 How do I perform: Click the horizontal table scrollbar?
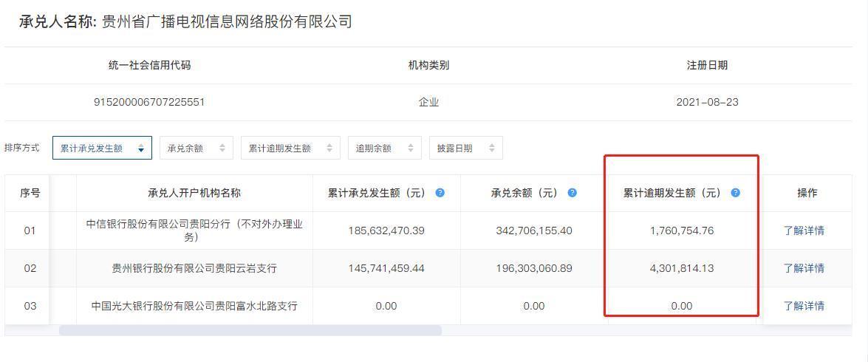click(250, 330)
